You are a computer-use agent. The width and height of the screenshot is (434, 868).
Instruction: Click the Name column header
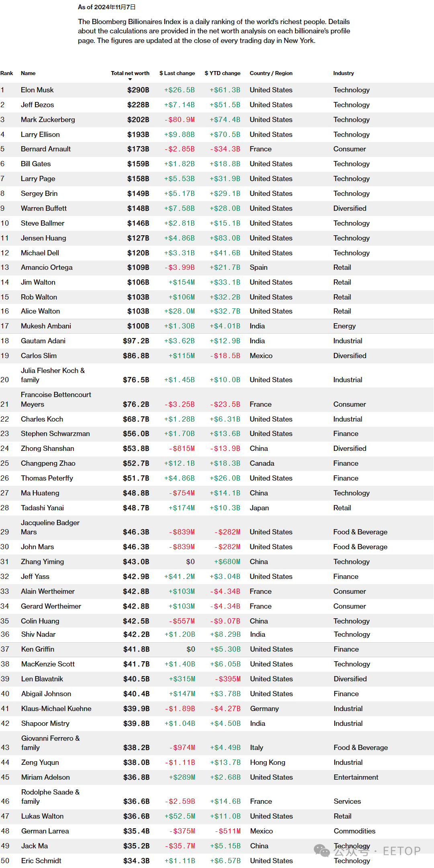pyautogui.click(x=28, y=73)
